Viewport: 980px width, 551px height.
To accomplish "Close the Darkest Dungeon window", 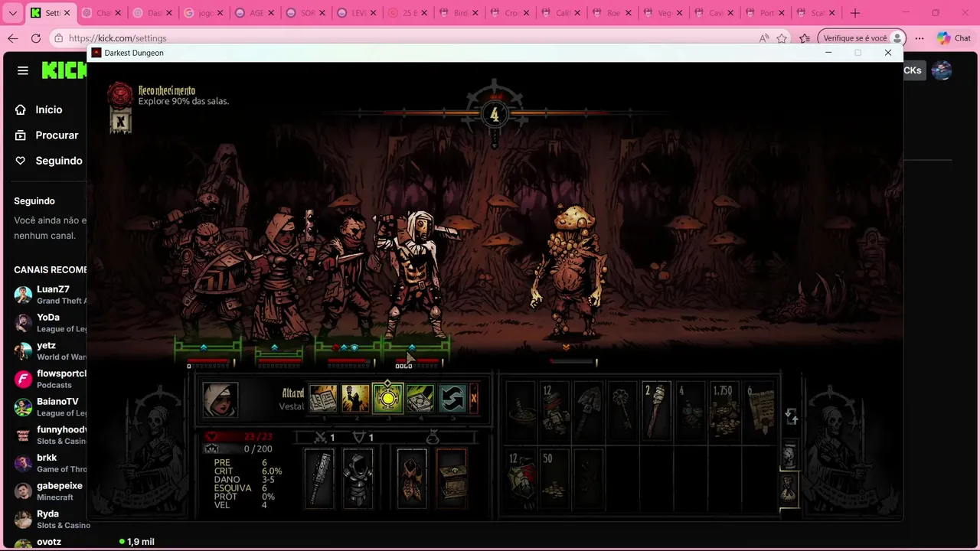I will tap(888, 53).
